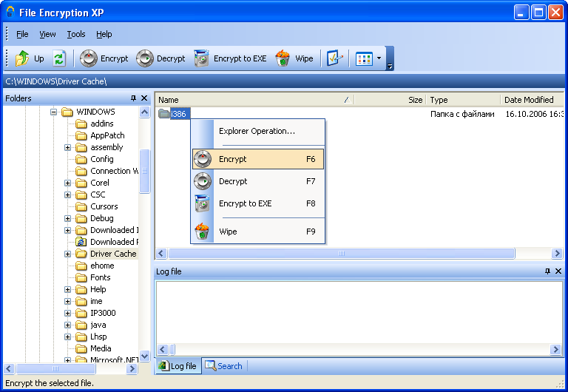This screenshot has height=392, width=568.
Task: Pin the Folders panel
Action: (x=133, y=98)
